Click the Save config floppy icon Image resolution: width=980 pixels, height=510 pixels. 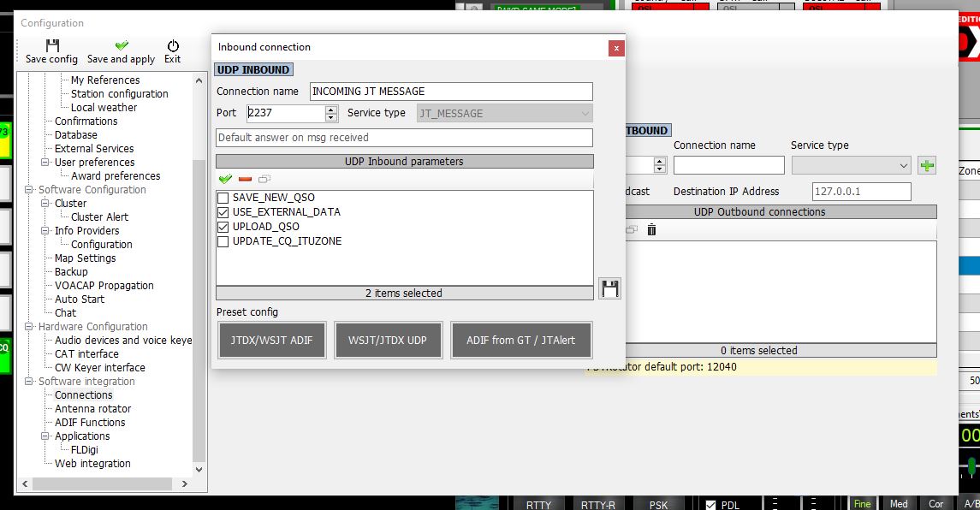(x=52, y=45)
